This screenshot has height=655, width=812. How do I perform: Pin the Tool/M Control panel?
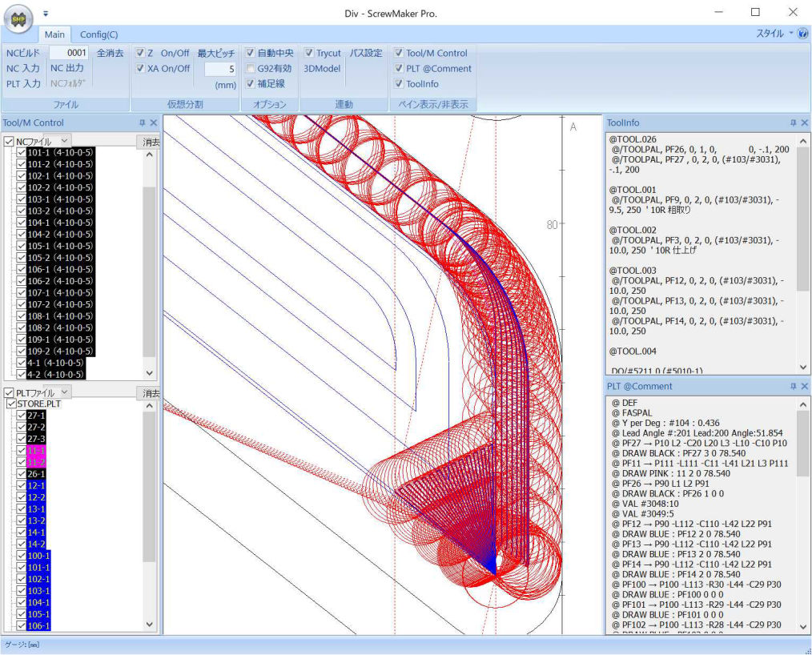(x=143, y=123)
